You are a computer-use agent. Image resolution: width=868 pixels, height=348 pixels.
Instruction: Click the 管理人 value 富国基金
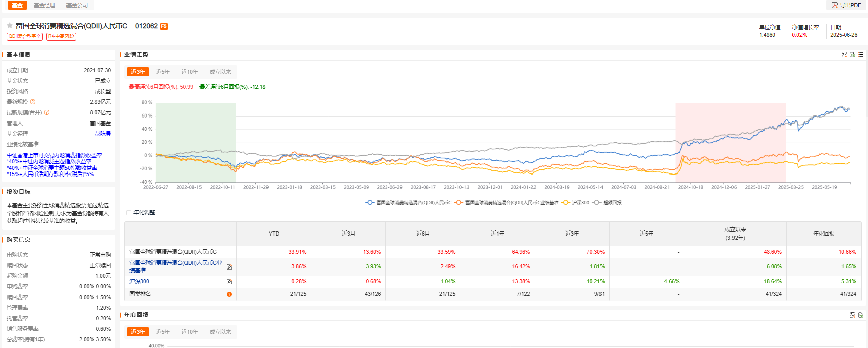[x=100, y=123]
